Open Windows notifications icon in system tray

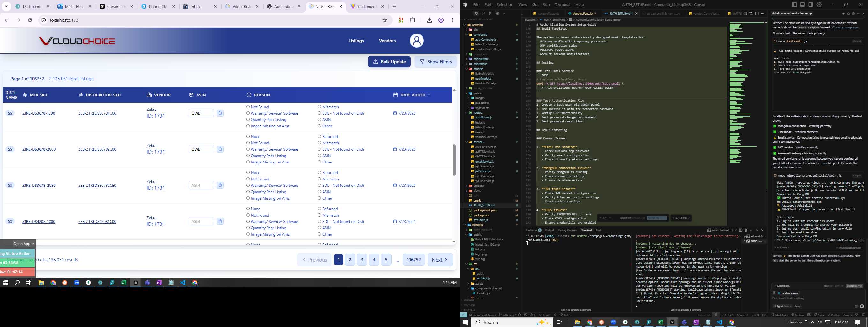857,322
